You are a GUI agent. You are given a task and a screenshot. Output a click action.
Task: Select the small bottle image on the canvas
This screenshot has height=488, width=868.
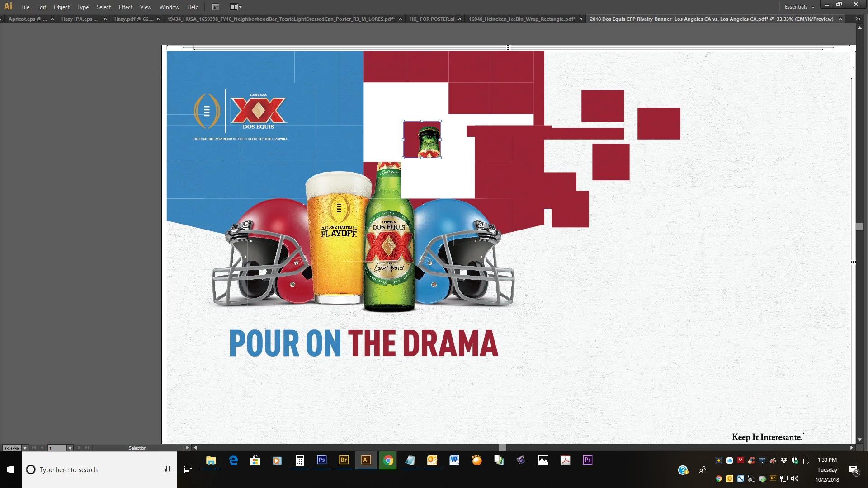coord(422,140)
